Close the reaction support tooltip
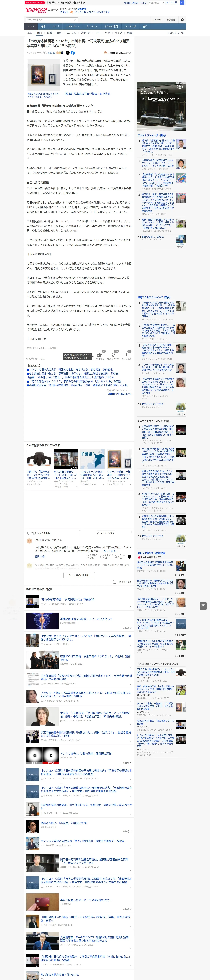 click(x=91, y=355)
